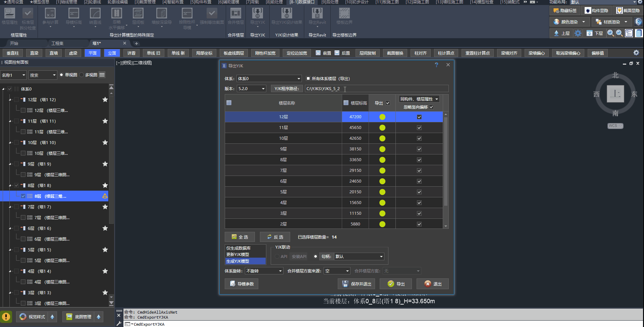Switch to the 工程集 tab
644x327 pixels.
57,44
